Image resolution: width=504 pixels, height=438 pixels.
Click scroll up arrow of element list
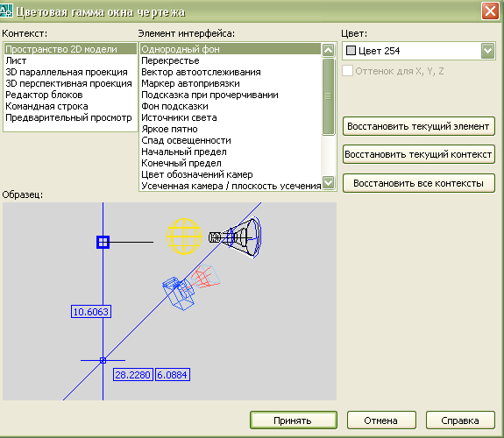[328, 50]
